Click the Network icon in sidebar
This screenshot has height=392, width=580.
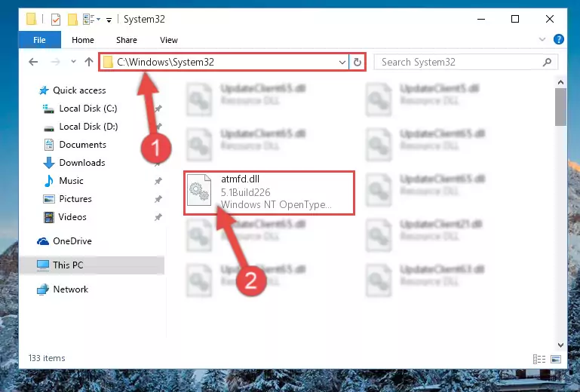point(43,289)
